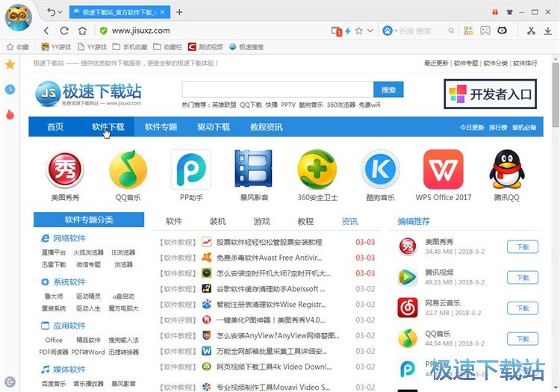Open the 火狐浏览器 category link
560x392 pixels.
88,252
